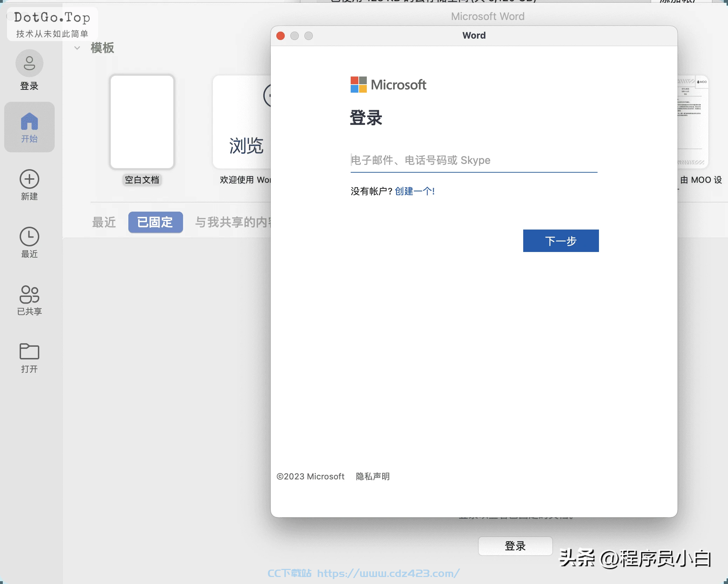The width and height of the screenshot is (728, 584).
Task: Open the 隐私声明 privacy link
Action: pos(373,476)
